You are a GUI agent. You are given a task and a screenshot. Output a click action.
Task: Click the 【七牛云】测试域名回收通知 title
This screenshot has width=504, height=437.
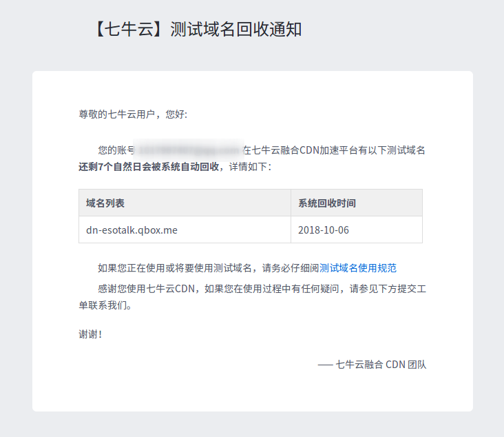(x=198, y=29)
